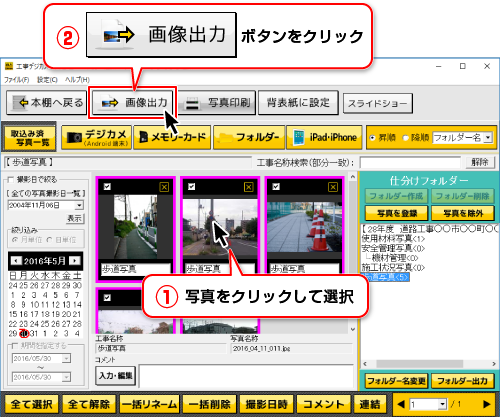This screenshot has width=500, height=417.
Task: Click thumbnail list scroll up arrow
Action: (x=353, y=177)
